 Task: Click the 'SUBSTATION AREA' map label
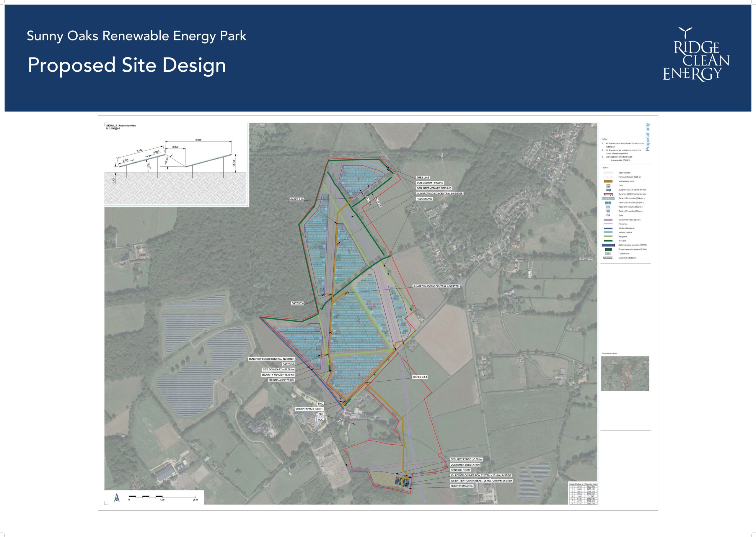(x=462, y=486)
